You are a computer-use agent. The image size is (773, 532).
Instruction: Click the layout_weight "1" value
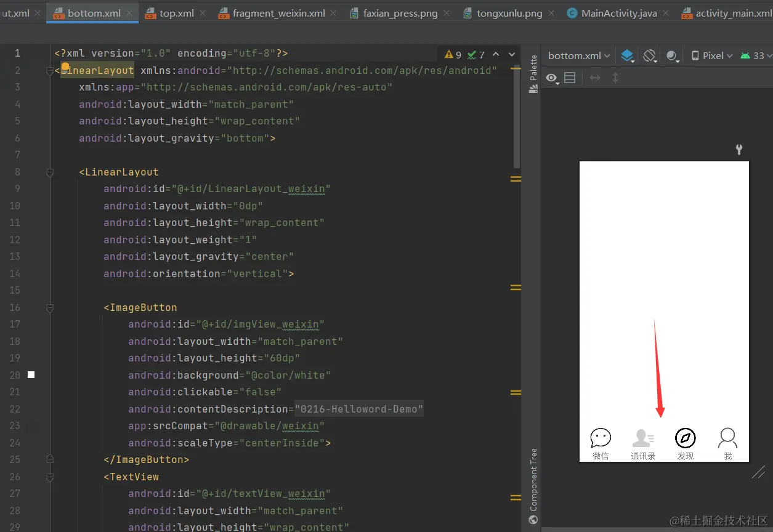point(248,240)
